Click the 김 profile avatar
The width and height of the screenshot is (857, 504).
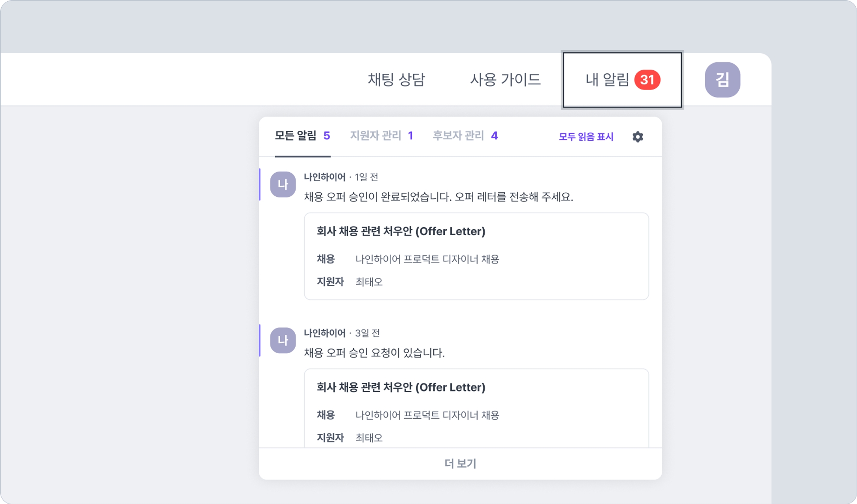coord(722,80)
